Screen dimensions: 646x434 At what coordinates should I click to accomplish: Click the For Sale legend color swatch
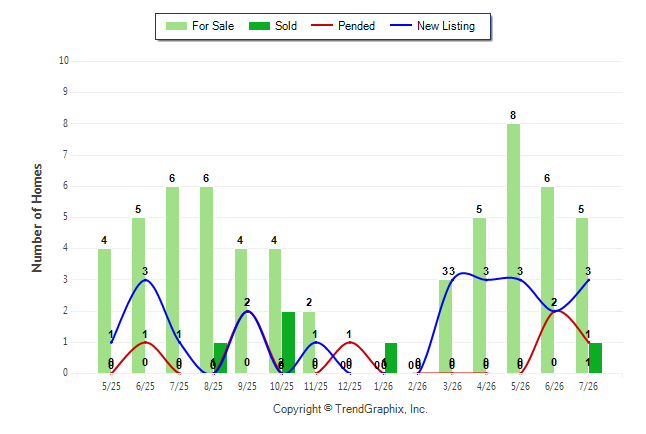pyautogui.click(x=176, y=26)
